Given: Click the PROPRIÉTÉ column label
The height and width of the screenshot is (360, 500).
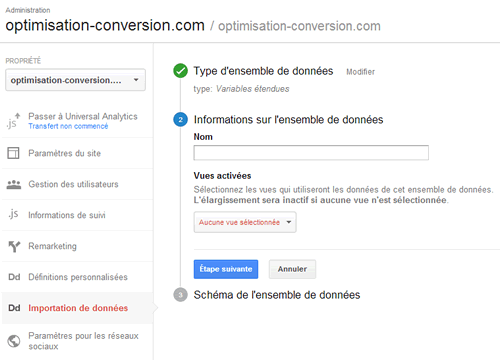Looking at the screenshot, I should click(23, 61).
